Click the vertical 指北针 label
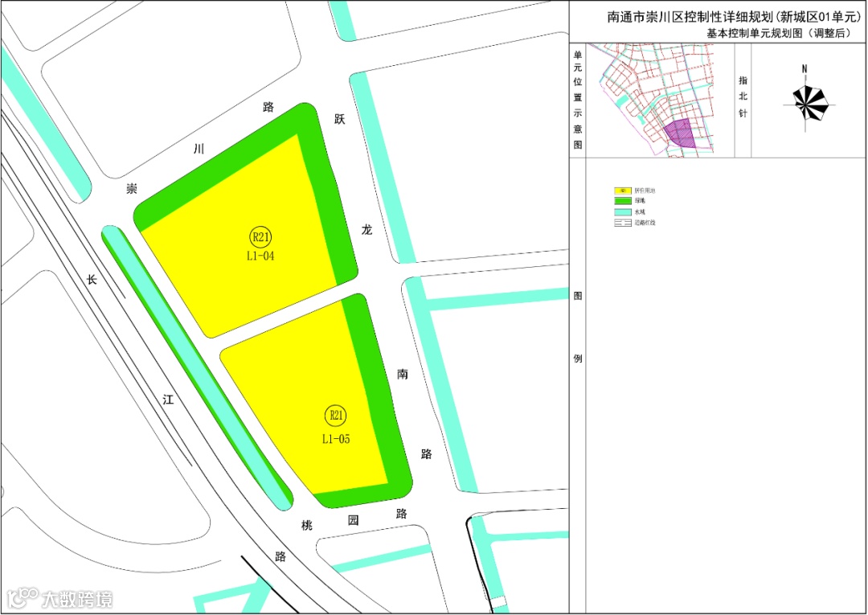 743,96
